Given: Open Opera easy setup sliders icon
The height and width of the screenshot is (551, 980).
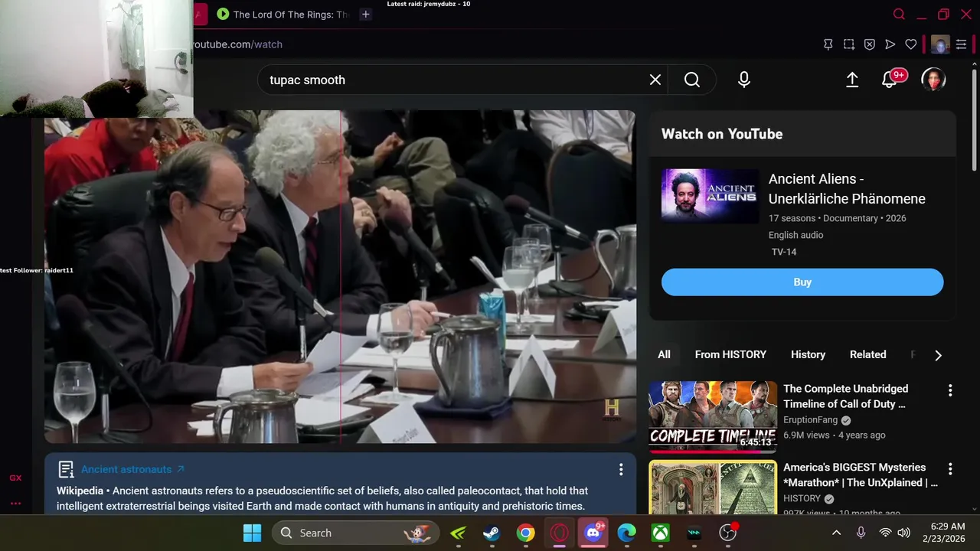Looking at the screenshot, I should 961,44.
